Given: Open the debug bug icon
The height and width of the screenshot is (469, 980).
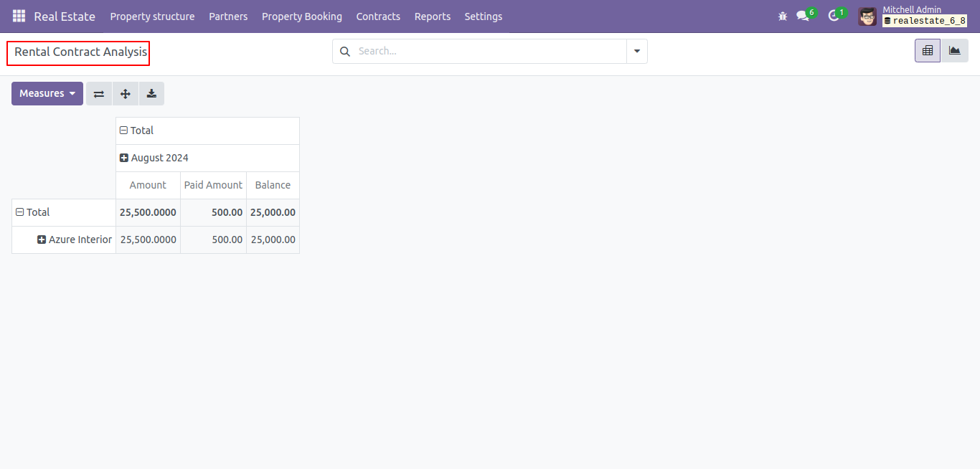Looking at the screenshot, I should pyautogui.click(x=783, y=16).
